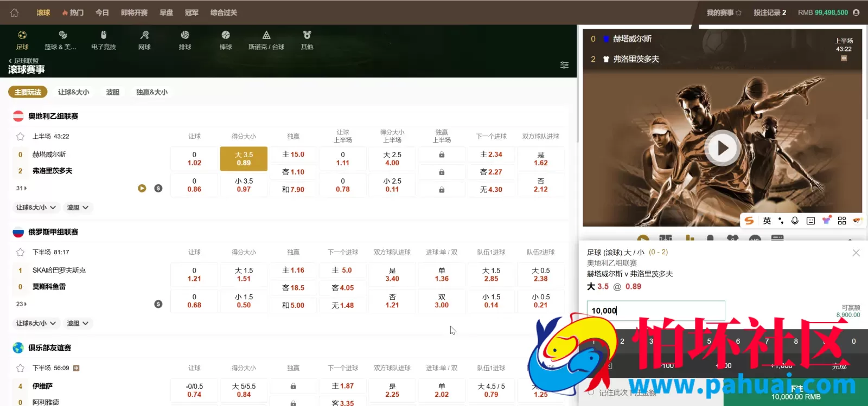Image resolution: width=868 pixels, height=406 pixels.
Task: Select the 让球&大小 filter pill
Action: [x=74, y=92]
